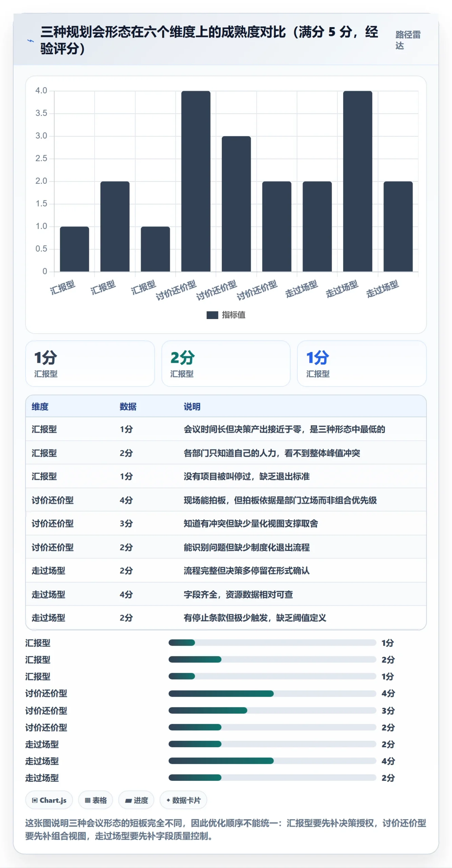
Task: Click the 2.5 y-axis label
Action: pyautogui.click(x=41, y=158)
